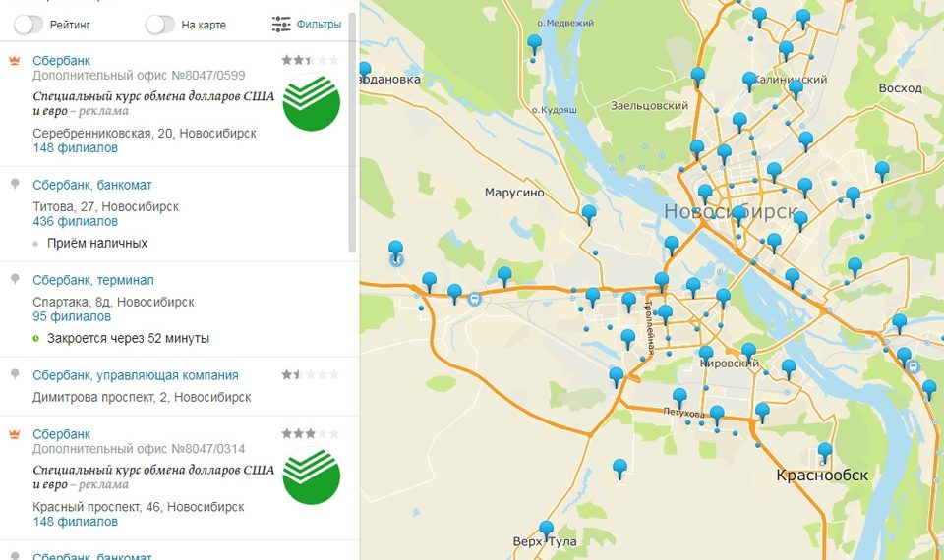Expand 95 филиалов under Сбербанк, терминал
The image size is (944, 560).
coord(72,317)
